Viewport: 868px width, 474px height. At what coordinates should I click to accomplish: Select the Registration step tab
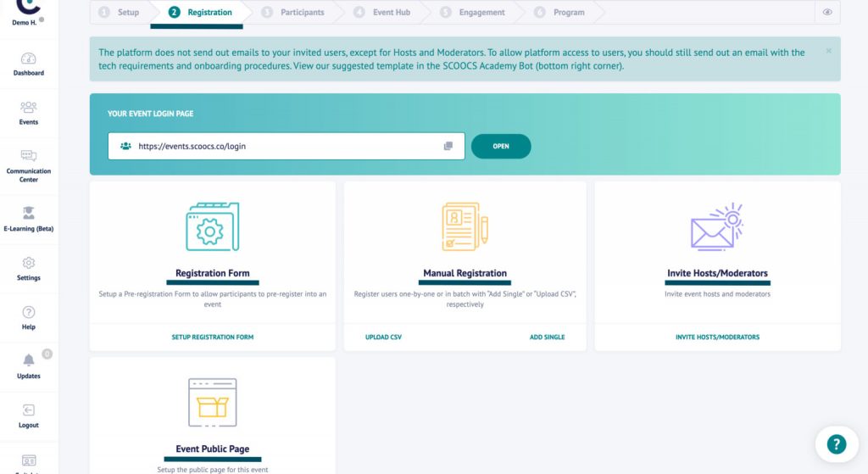coord(200,12)
